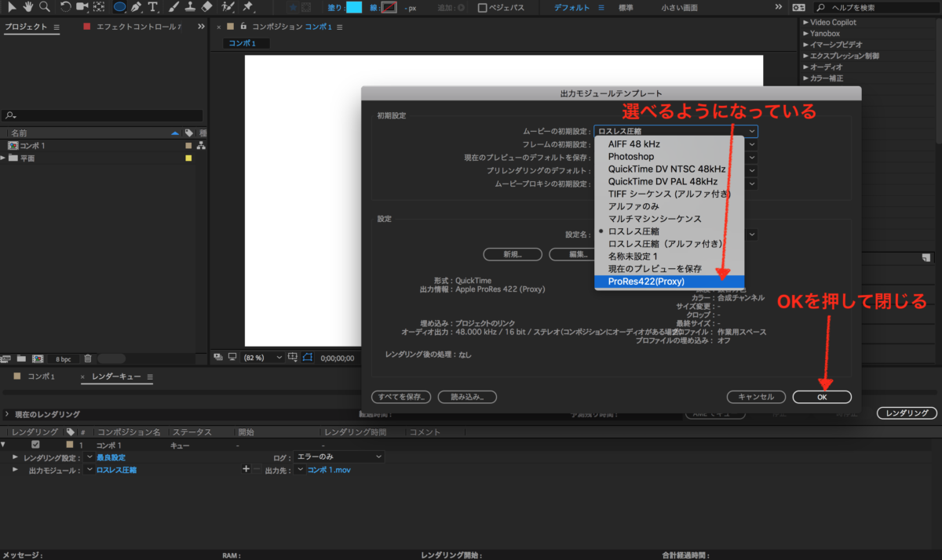
Task: Expand the 出力モジュール details triangle
Action: (15, 470)
